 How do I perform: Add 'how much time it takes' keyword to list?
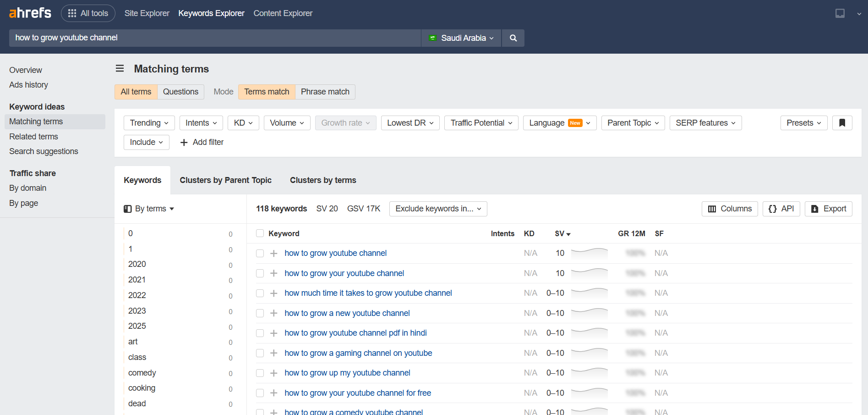pos(273,293)
